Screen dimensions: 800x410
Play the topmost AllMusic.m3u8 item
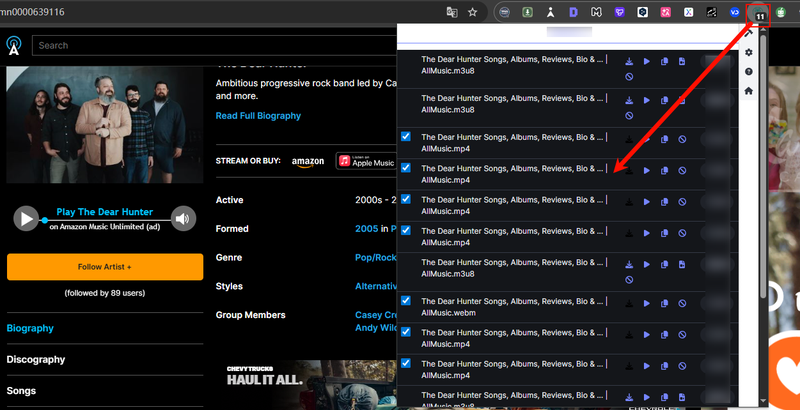pos(647,62)
